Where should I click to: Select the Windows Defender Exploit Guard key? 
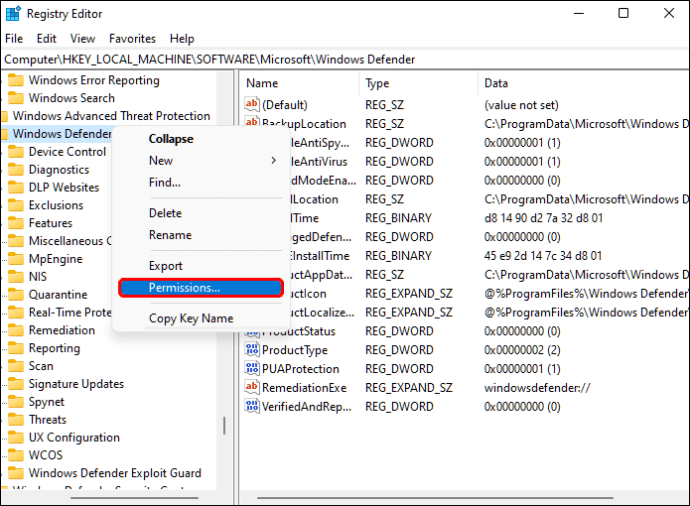click(114, 473)
